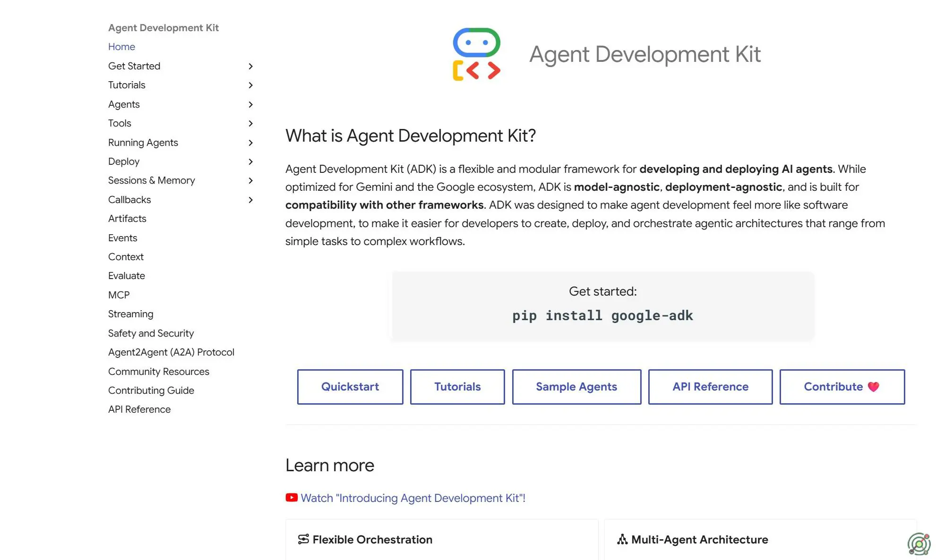Click the Agents sidebar label
Image resolution: width=936 pixels, height=560 pixels.
[x=124, y=104]
